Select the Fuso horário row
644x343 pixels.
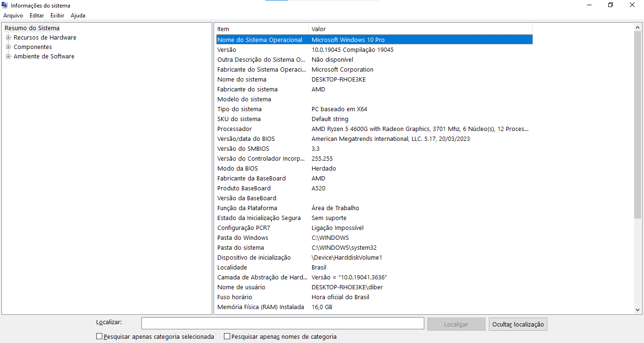[x=374, y=297]
